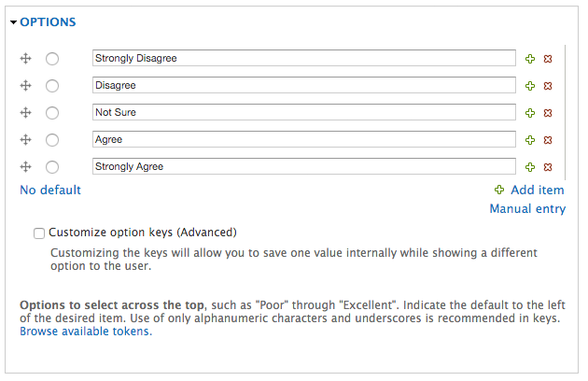Click the drag handle beside Not Sure
The image size is (588, 381).
(x=25, y=113)
